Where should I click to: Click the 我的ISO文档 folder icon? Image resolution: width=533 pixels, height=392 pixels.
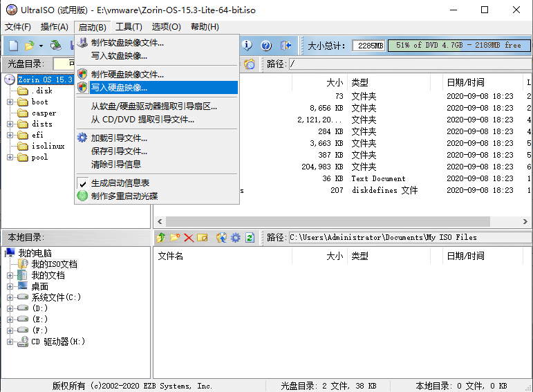[x=23, y=264]
